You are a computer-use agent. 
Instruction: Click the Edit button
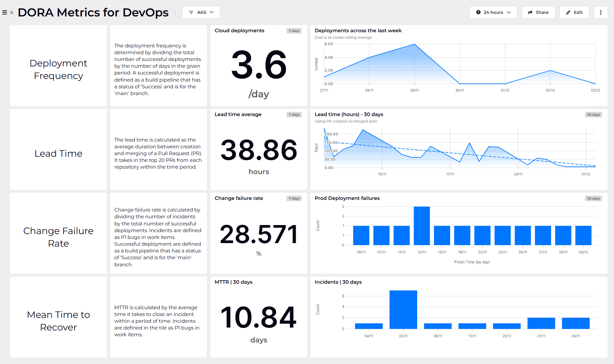coord(574,12)
